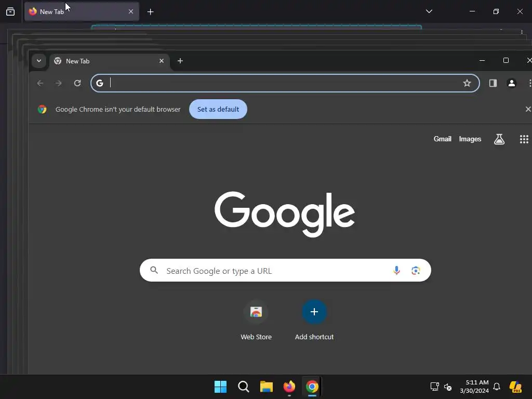Focus the Chrome address bar

(x=285, y=83)
